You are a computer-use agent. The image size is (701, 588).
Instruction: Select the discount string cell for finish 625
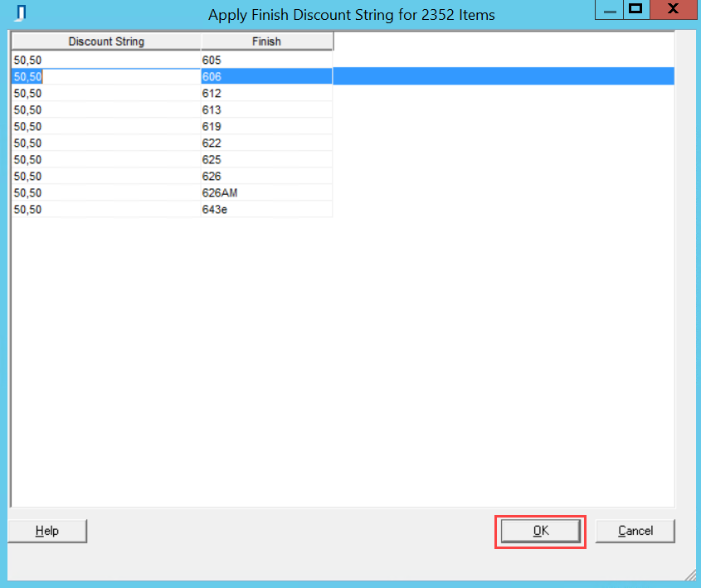pyautogui.click(x=106, y=159)
